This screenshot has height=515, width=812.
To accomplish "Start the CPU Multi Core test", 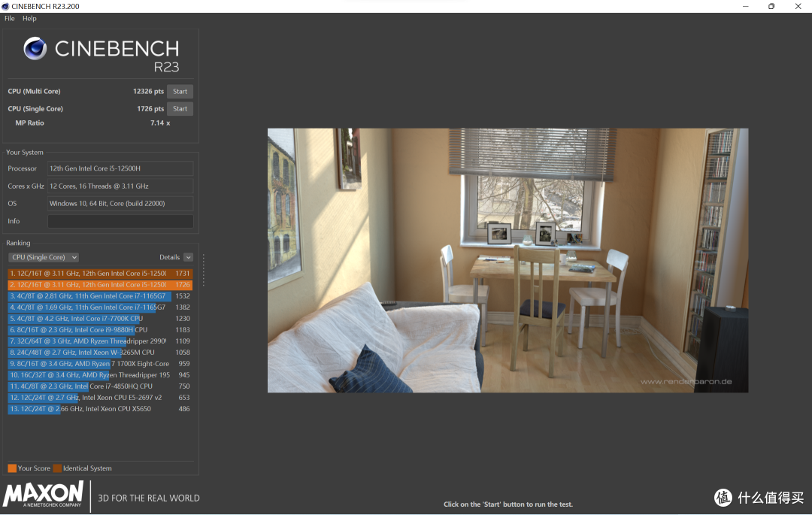I will point(180,91).
